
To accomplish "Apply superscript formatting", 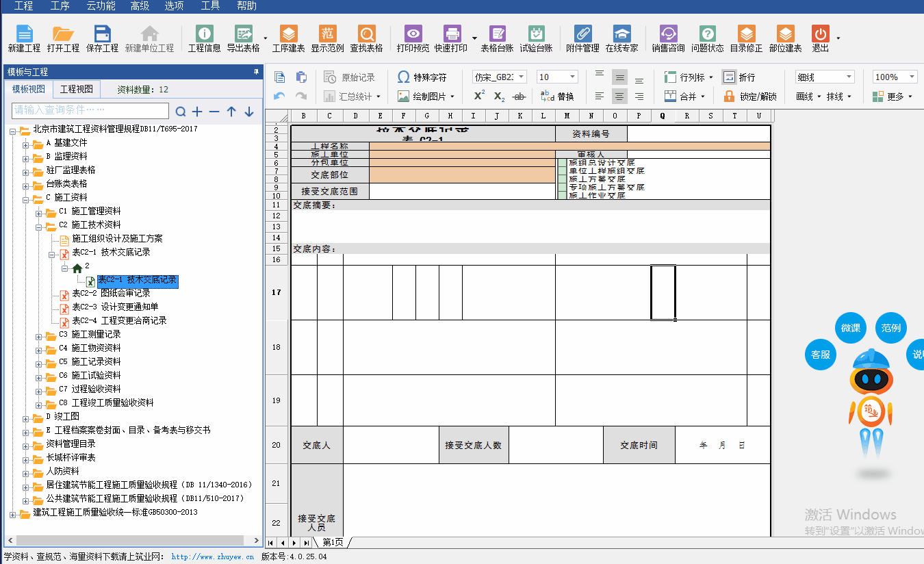I will [x=479, y=97].
